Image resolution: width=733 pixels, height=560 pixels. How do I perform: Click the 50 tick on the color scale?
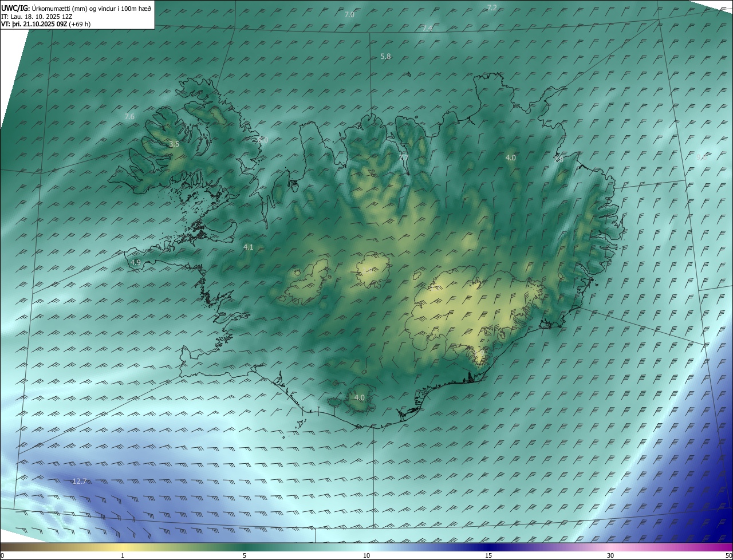coord(728,555)
